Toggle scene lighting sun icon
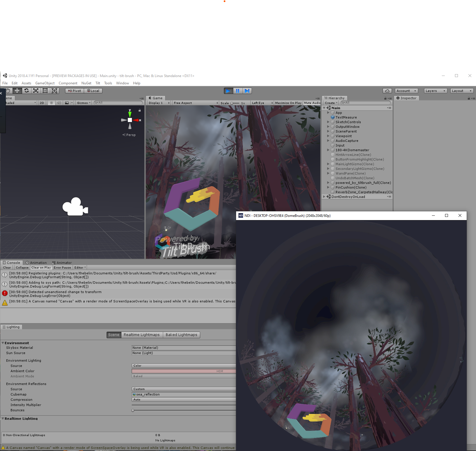Viewport: 476px width, 451px height. click(52, 103)
